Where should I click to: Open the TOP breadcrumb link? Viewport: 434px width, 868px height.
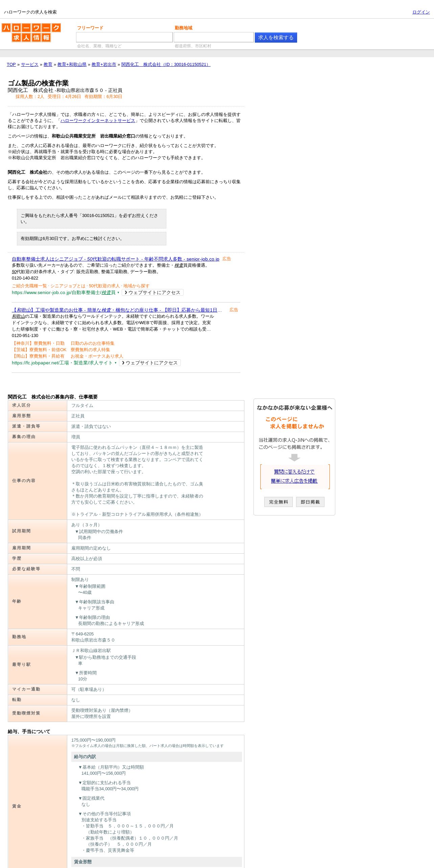click(11, 65)
